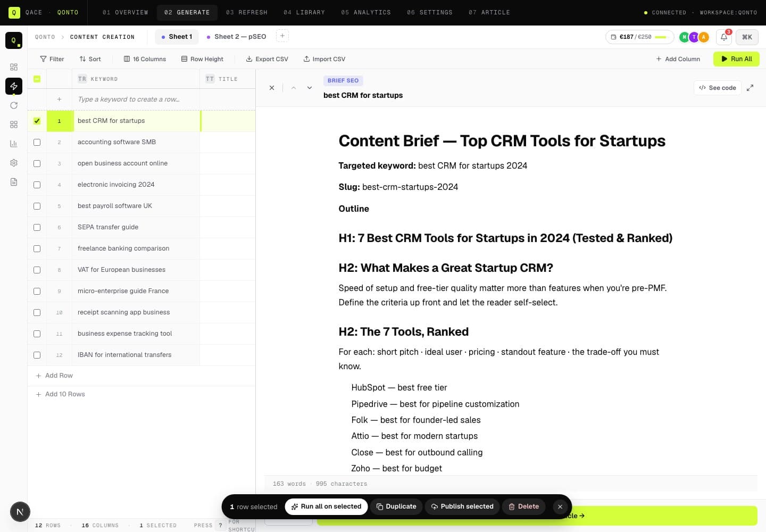Image resolution: width=766 pixels, height=532 pixels.
Task: Switch to Sheet 2 — pSEO tab
Action: point(236,37)
